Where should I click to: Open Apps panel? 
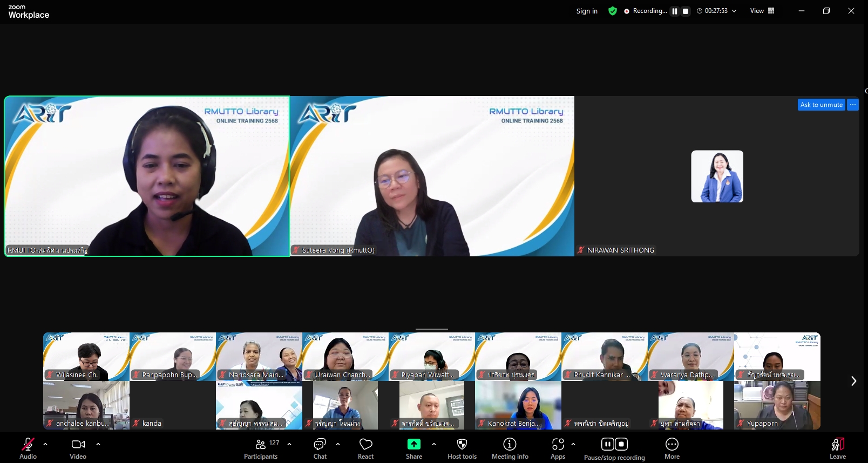pos(558,448)
